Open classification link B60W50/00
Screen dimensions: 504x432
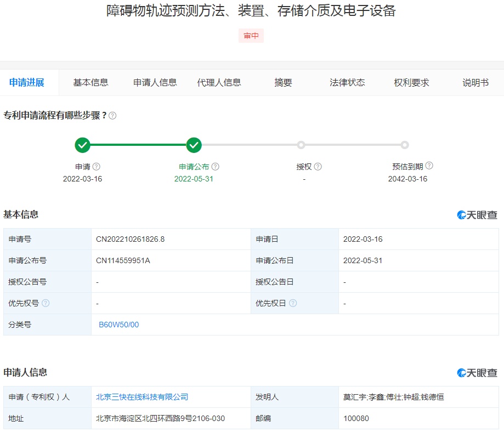[119, 325]
